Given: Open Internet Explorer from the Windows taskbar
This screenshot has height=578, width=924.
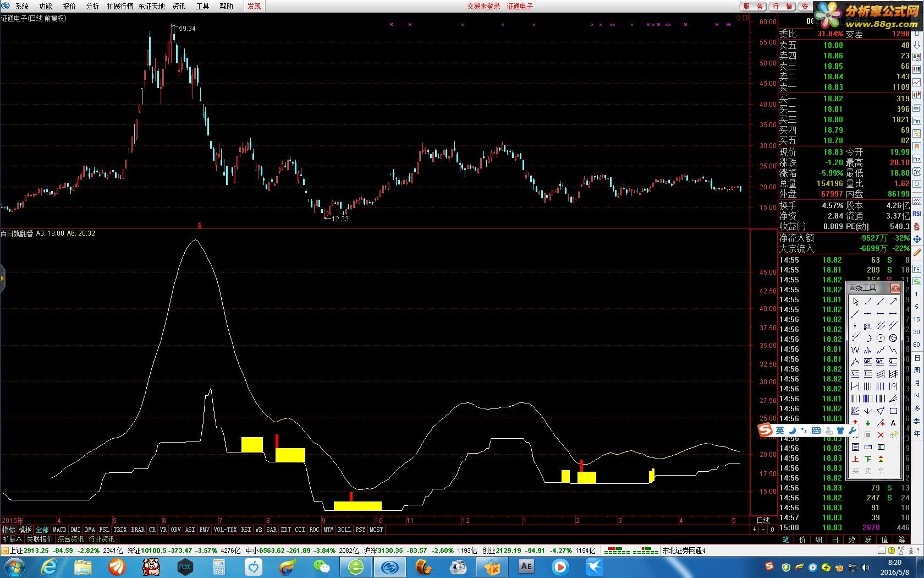Looking at the screenshot, I should (48, 566).
